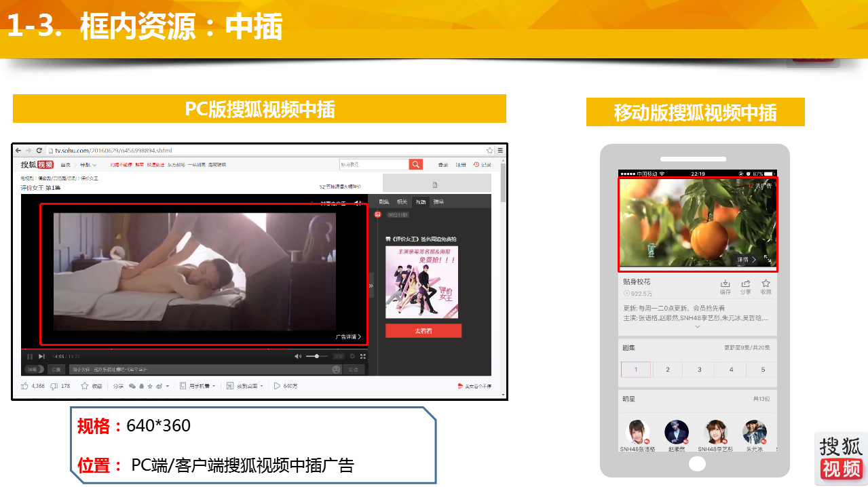The image size is (868, 487).
Task: Click the 发送 button for danmaku
Action: 353,370
